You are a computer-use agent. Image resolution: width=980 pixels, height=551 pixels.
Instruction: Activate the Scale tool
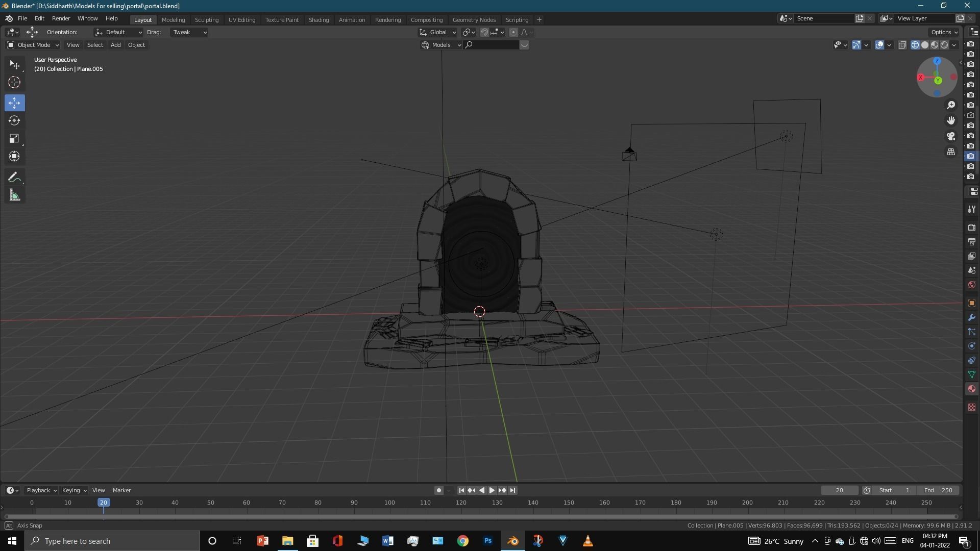pyautogui.click(x=14, y=139)
